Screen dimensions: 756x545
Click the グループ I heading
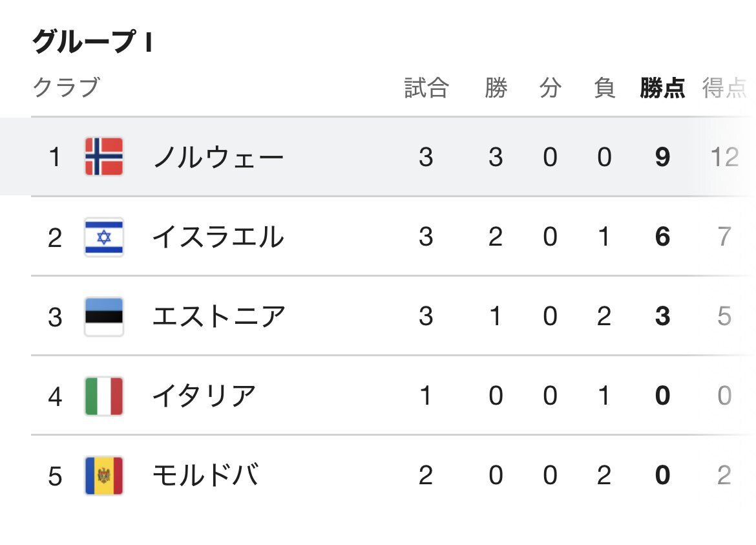coord(92,41)
